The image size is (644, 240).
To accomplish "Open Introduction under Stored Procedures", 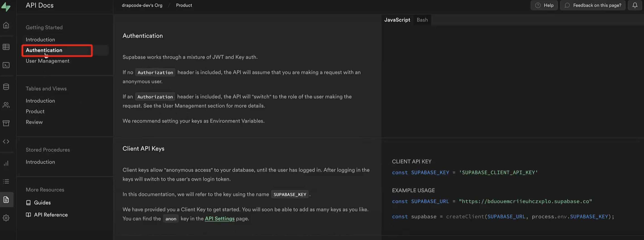I will click(x=40, y=162).
